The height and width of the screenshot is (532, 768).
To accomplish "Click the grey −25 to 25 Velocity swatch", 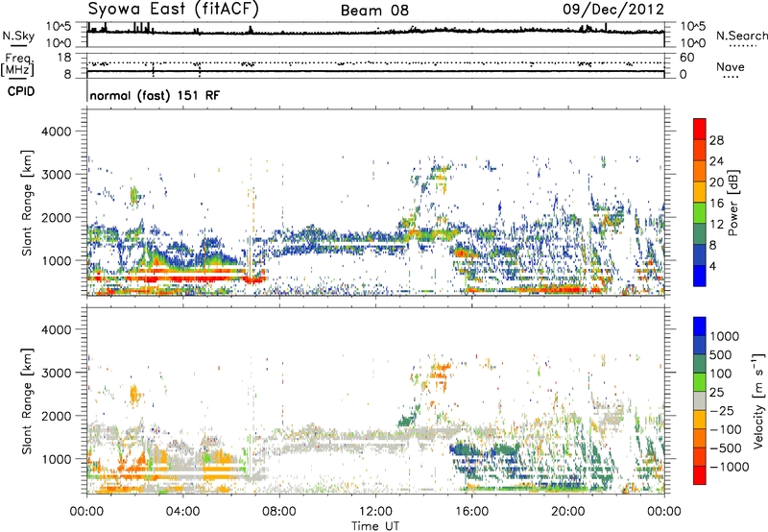I will (700, 400).
